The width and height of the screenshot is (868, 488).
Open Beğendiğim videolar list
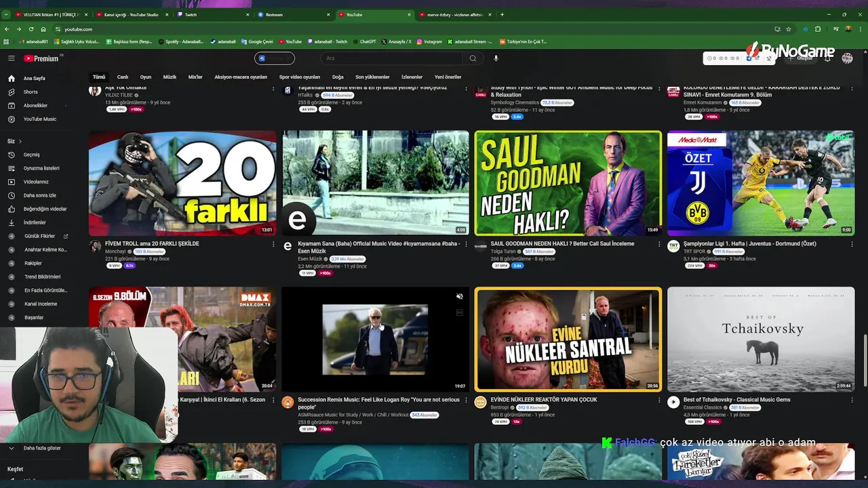(x=45, y=209)
